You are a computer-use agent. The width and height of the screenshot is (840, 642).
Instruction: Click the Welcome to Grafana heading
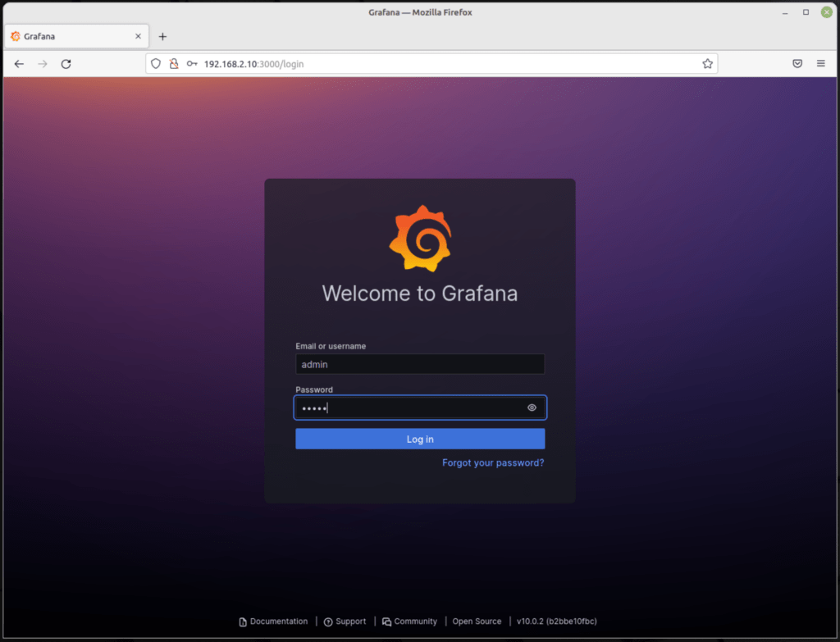pyautogui.click(x=420, y=294)
